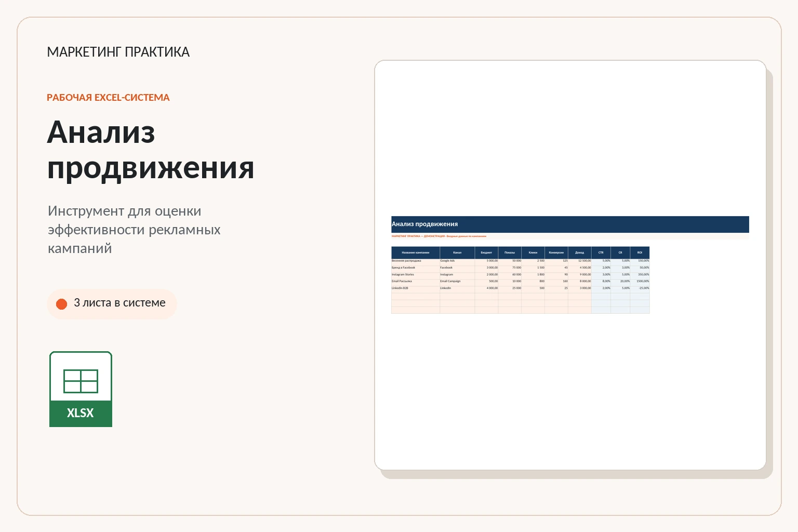
Task: Click the orange dot in the sheets badge
Action: click(x=61, y=304)
